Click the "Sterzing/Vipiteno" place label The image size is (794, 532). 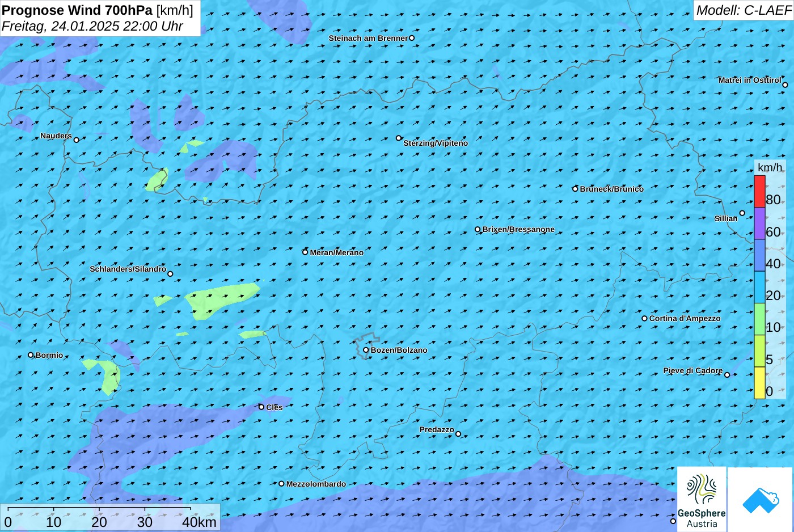[x=436, y=143]
